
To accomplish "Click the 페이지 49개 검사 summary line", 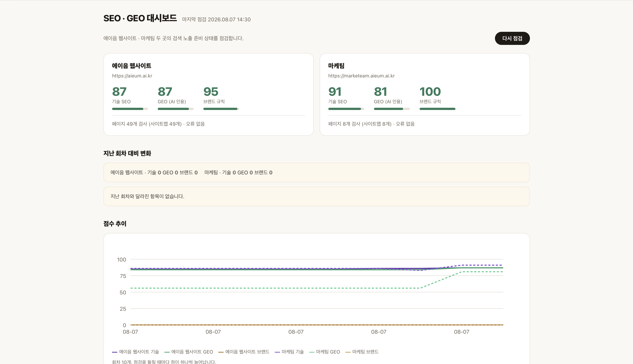I will [x=158, y=124].
